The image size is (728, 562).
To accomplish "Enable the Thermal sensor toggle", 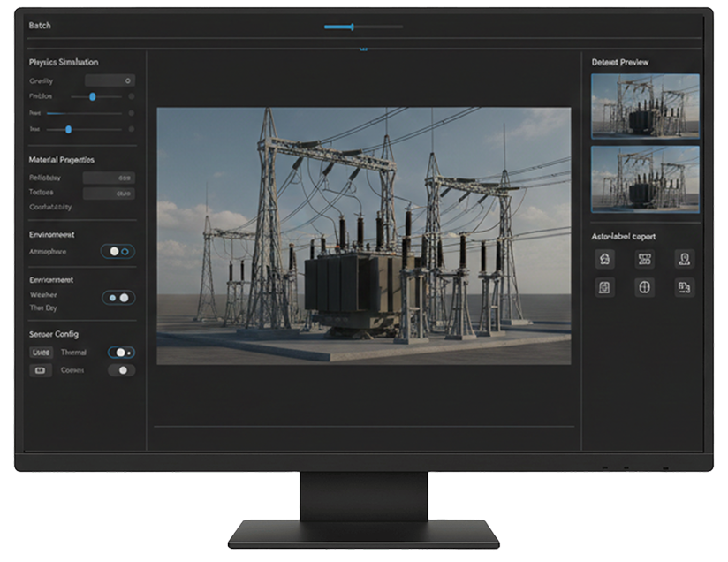I will pyautogui.click(x=121, y=353).
